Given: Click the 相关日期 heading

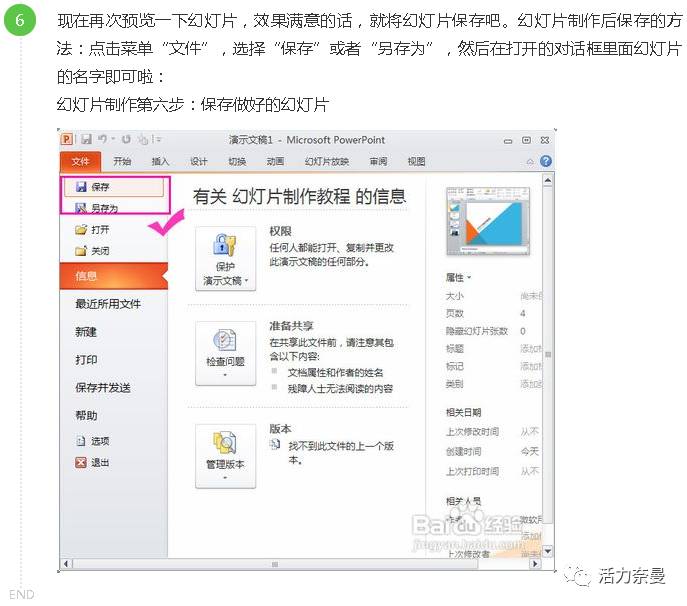Looking at the screenshot, I should click(464, 412).
